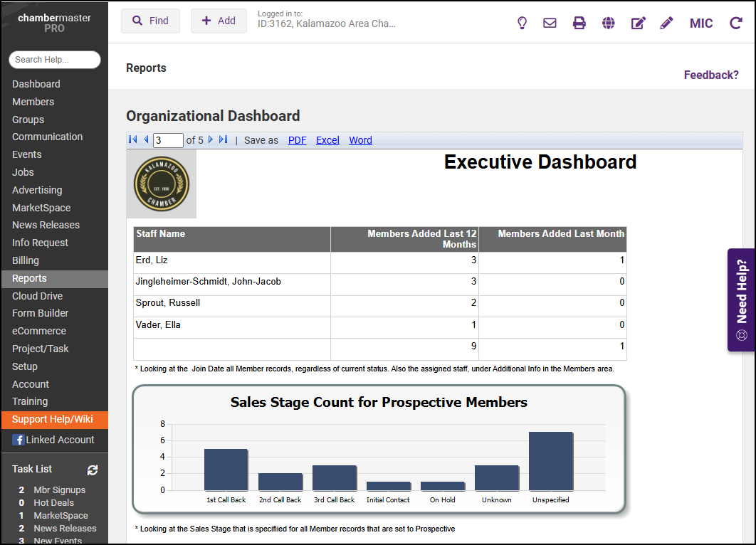Open the Members menu item

(33, 102)
